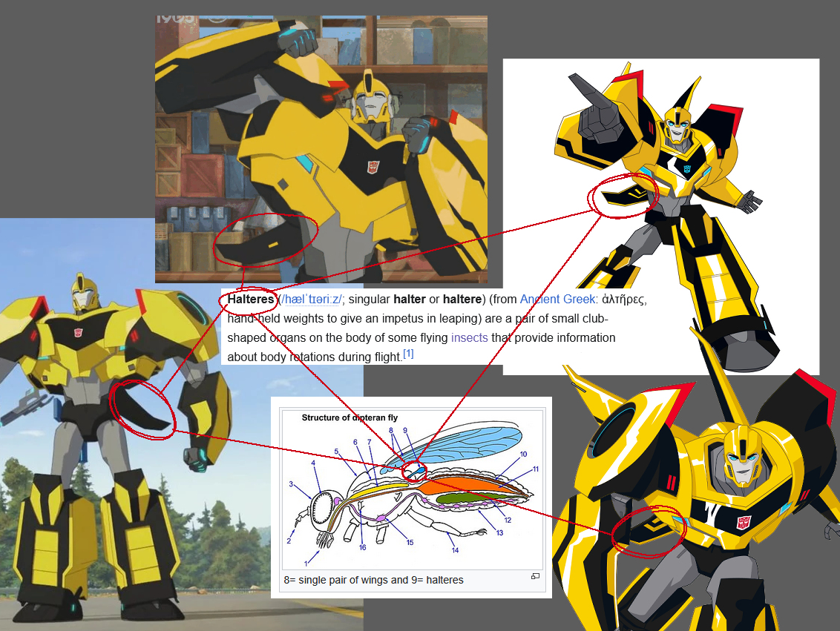Click the circled bold word Halteres
Screen dimensions: 840x631
click(251, 300)
